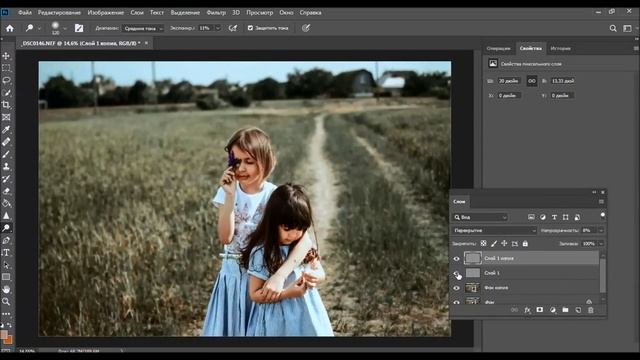Open the three-dots edit toolbar button
The height and width of the screenshot is (360, 640).
[6, 314]
